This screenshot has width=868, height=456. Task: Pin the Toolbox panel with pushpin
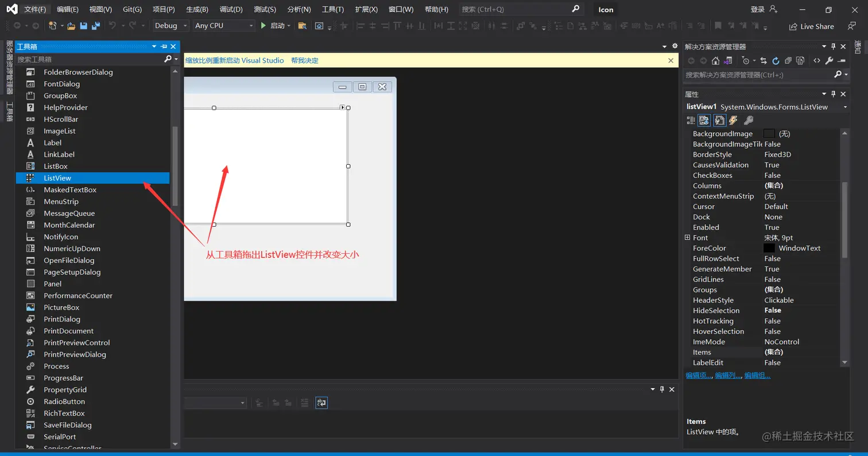[164, 47]
